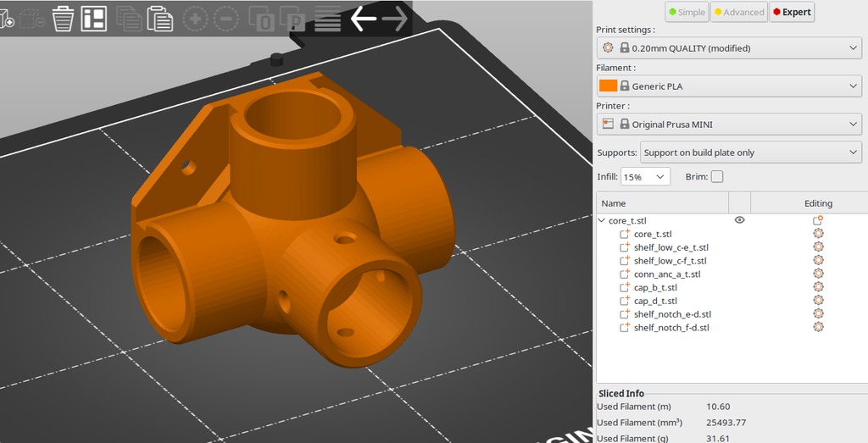Viewport: 868px width, 443px height.
Task: Click the lock icon beside Generic PLA
Action: coord(625,86)
